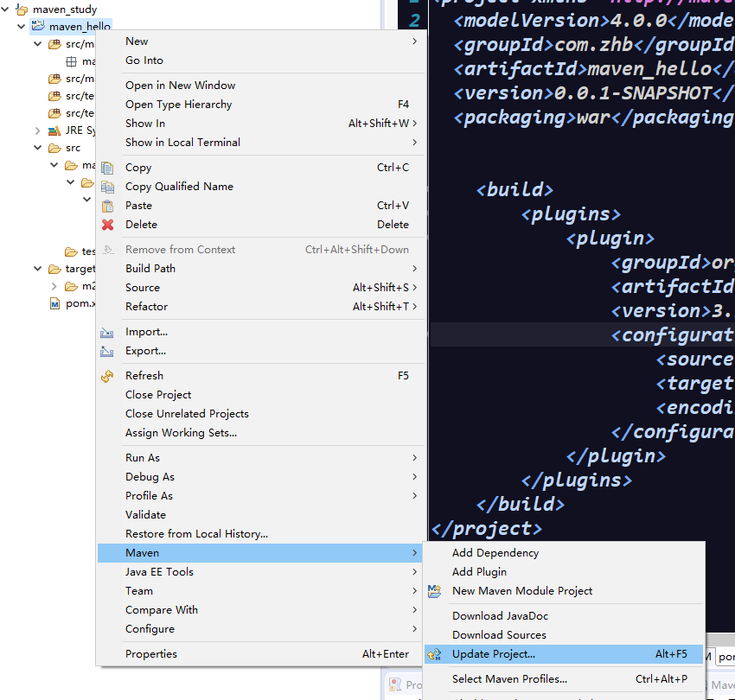Viewport: 735px width, 700px height.
Task: Click the Import icon
Action: 108,332
